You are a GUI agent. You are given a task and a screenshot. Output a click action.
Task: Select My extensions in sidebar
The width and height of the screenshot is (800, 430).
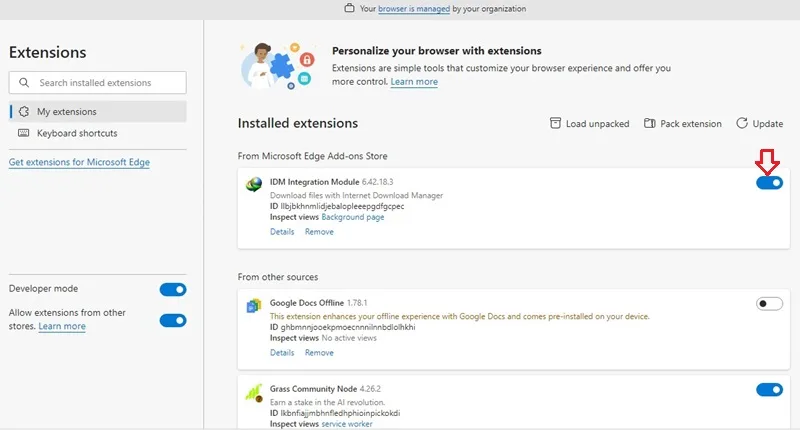97,112
